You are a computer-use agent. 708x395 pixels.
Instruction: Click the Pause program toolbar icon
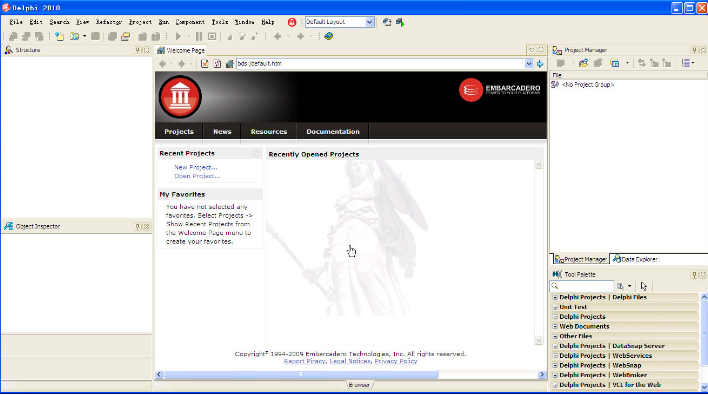point(199,37)
